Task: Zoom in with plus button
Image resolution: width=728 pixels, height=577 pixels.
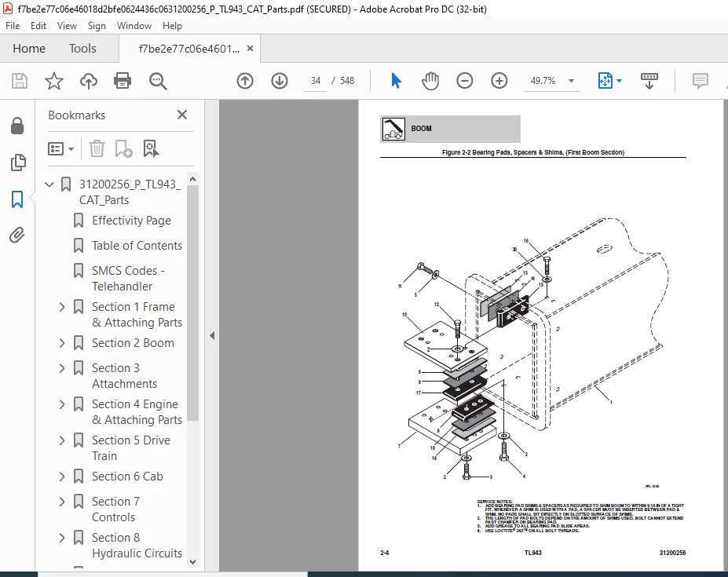Action: click(499, 81)
